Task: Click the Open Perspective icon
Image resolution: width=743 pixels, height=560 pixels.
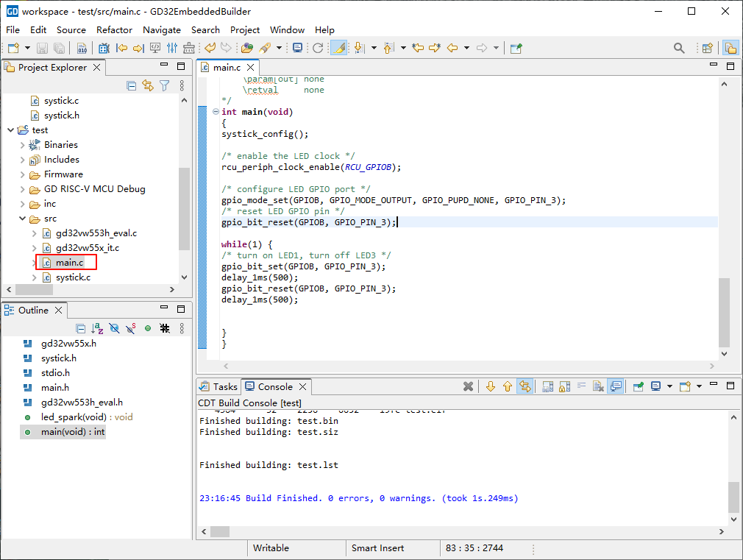Action: pos(707,48)
